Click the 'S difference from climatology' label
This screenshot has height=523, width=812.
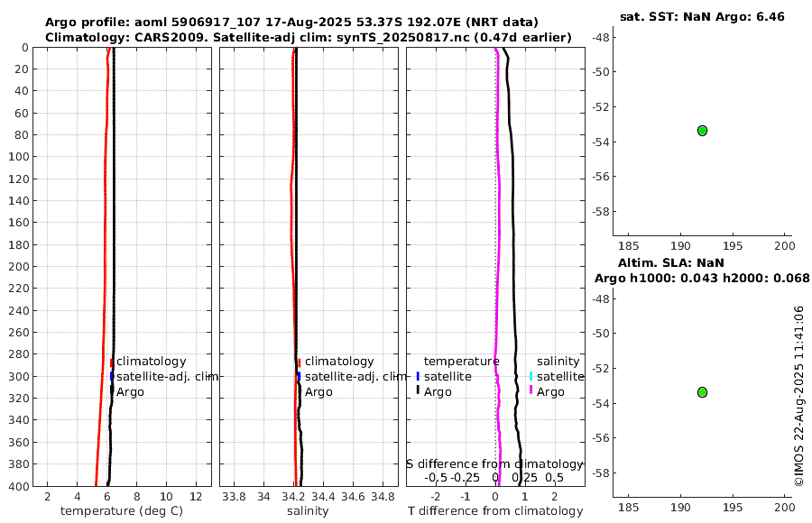pos(494,464)
